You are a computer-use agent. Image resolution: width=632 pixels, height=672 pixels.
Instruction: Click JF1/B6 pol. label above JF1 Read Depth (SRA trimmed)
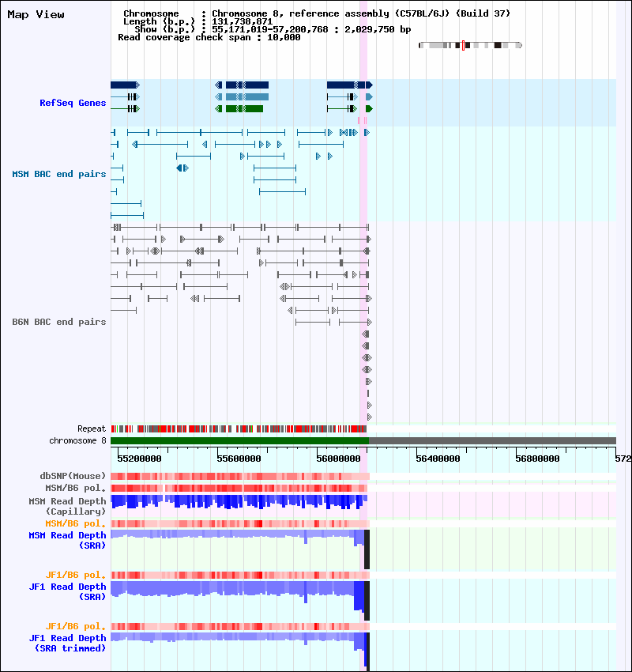75,627
